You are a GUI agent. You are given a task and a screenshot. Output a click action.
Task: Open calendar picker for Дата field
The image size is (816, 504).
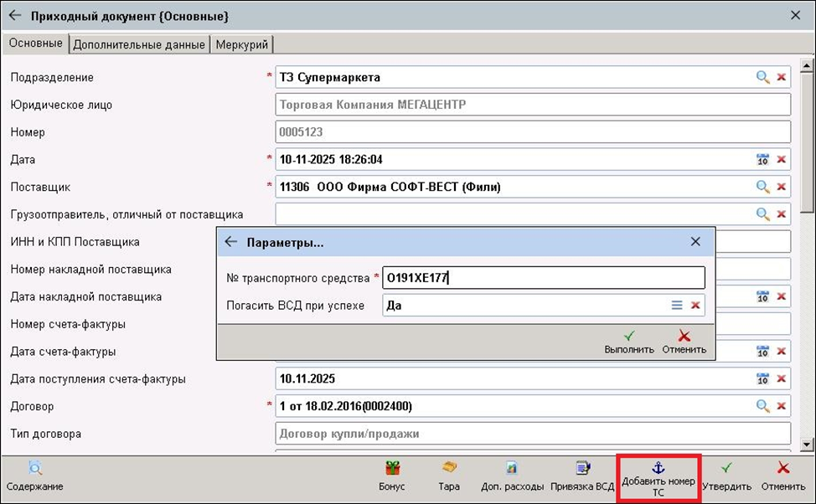(762, 159)
